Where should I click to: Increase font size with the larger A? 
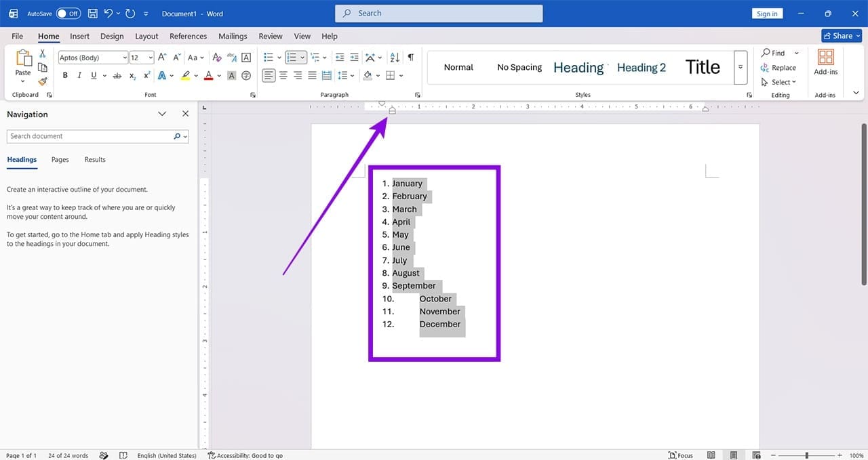tap(162, 58)
